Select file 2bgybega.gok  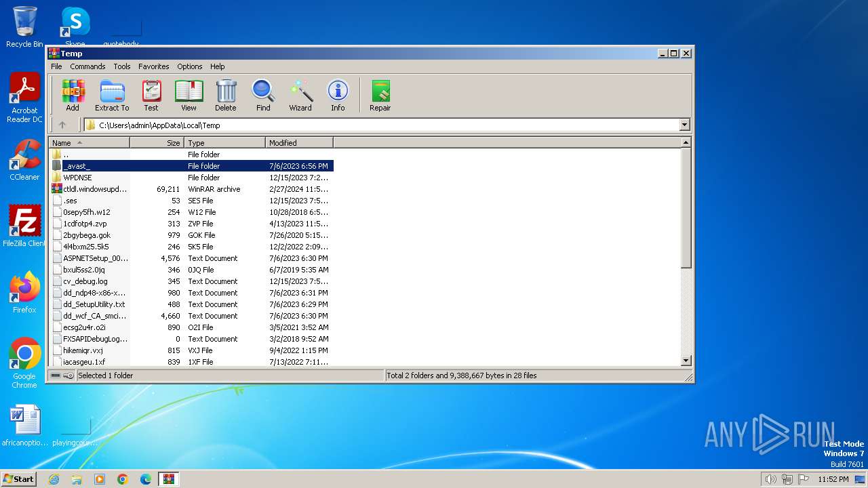pyautogui.click(x=191, y=235)
